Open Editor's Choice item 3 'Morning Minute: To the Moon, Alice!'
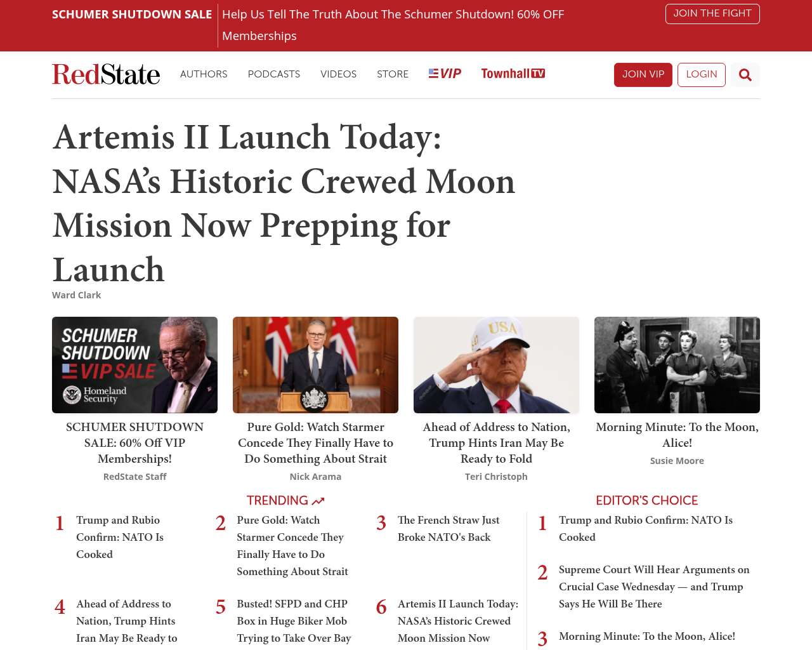The width and height of the screenshot is (812, 650). [x=647, y=636]
